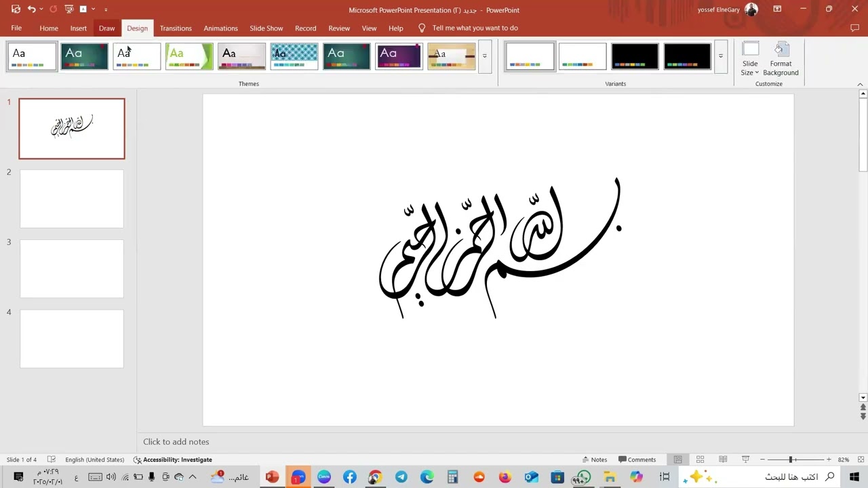Open the File menu
868x488 pixels.
pos(16,28)
